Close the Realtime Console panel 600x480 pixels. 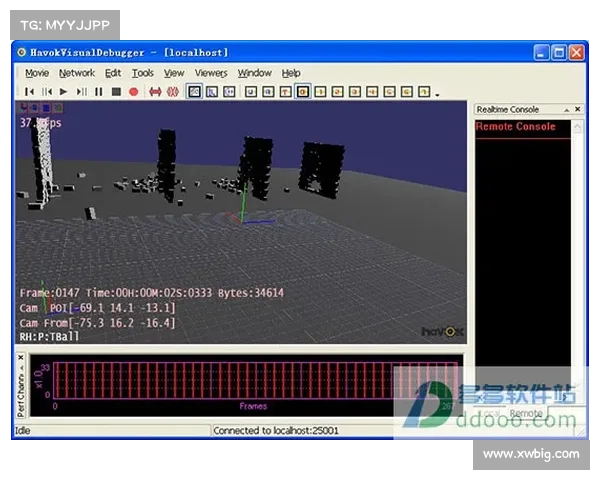coord(577,110)
